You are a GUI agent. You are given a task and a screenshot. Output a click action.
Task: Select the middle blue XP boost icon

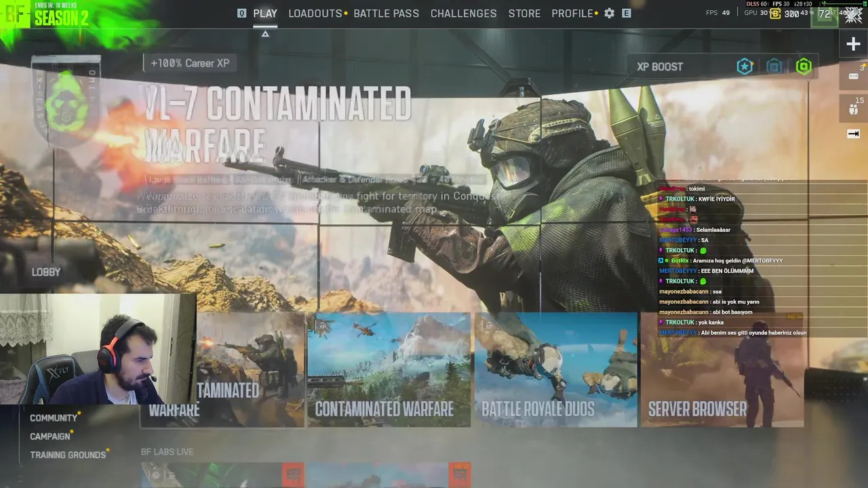tap(774, 66)
